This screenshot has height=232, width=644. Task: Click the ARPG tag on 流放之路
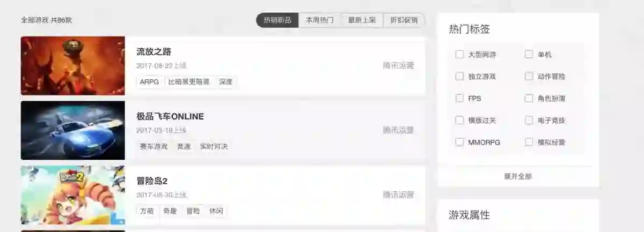(150, 82)
